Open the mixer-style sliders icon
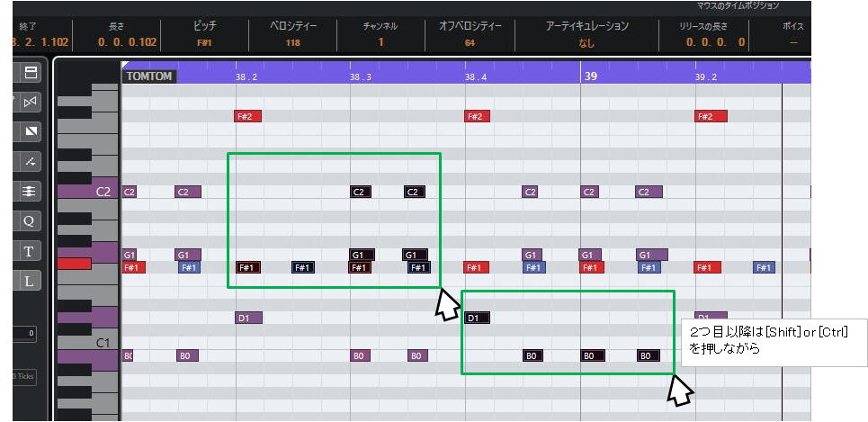Screen dimensions: 868x422 (x=30, y=192)
